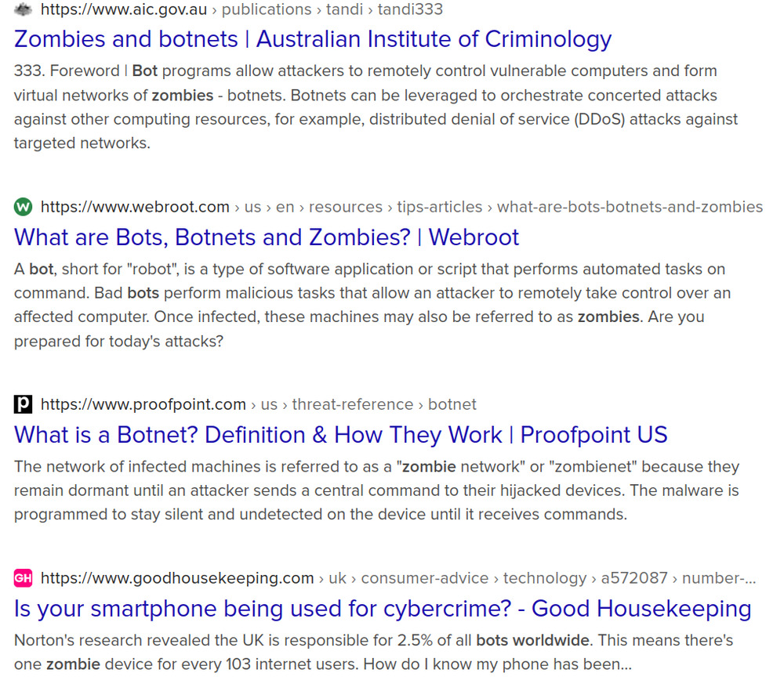The height and width of the screenshot is (691, 784).
Task: Click the snippet about Norton's research
Action: [x=373, y=653]
